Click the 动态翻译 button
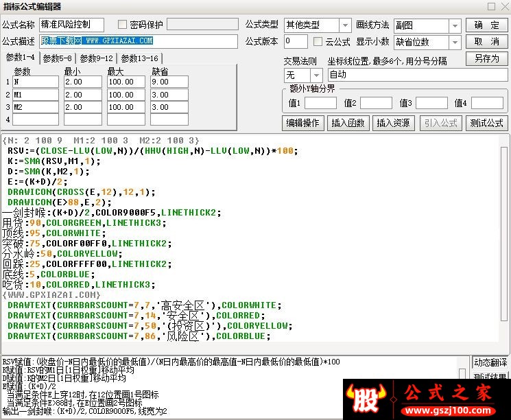 (x=490, y=362)
